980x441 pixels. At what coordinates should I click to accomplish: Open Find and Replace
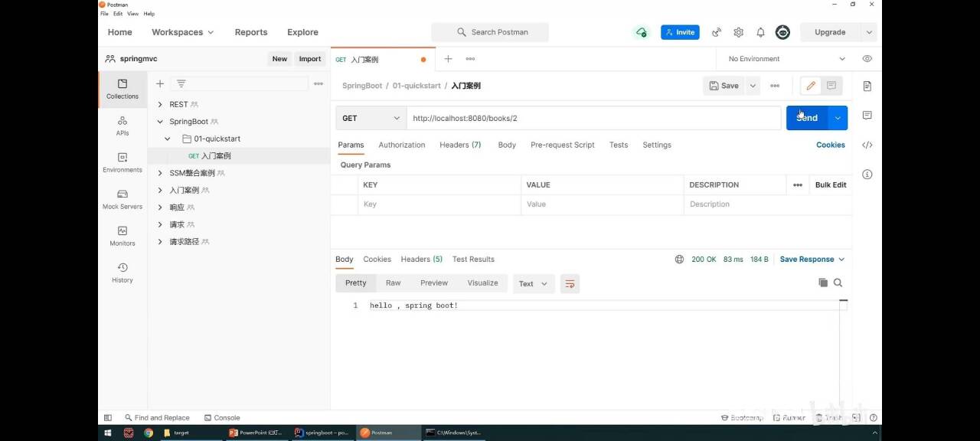(157, 418)
